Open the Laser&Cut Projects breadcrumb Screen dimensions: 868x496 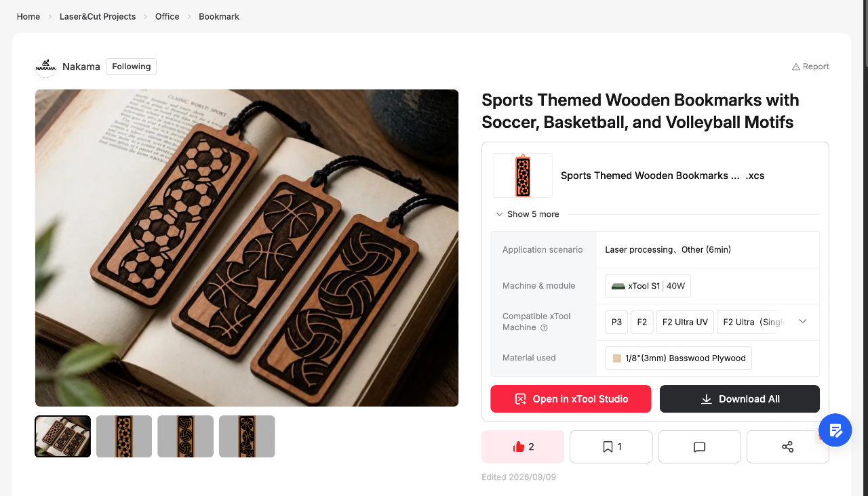98,16
